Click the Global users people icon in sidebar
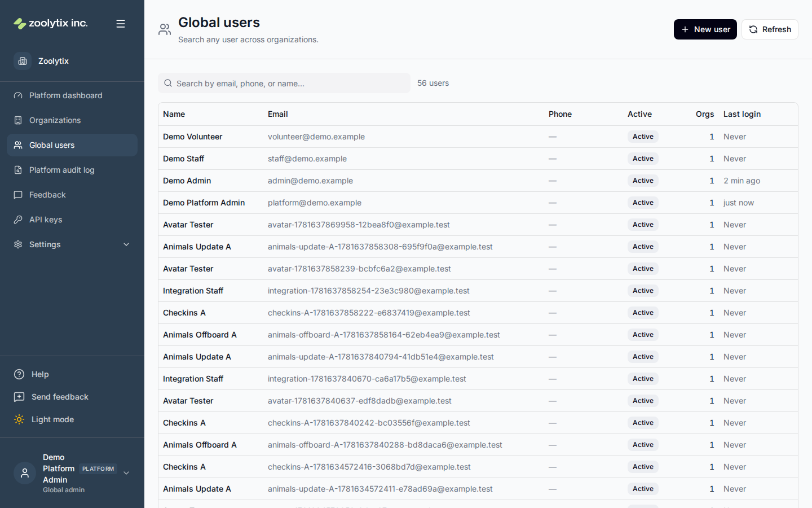This screenshot has width=812, height=508. click(18, 145)
